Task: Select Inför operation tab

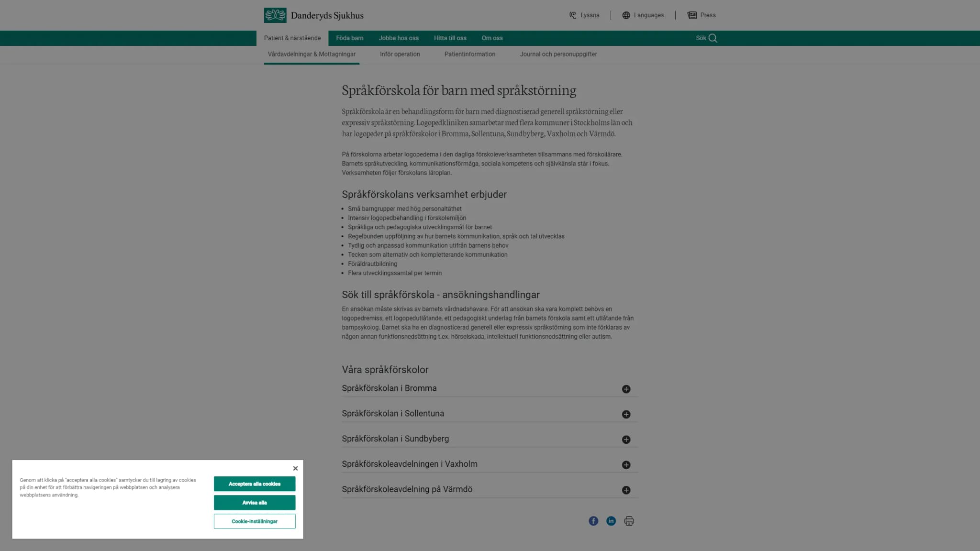Action: coord(400,55)
